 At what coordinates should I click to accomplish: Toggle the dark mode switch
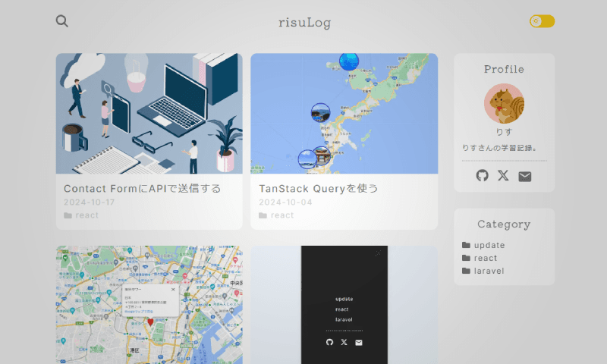pyautogui.click(x=542, y=21)
